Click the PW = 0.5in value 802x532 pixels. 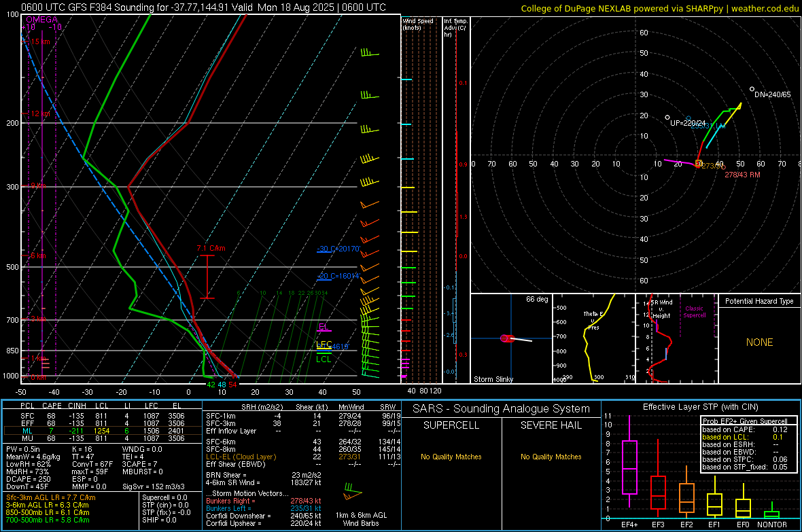(23, 449)
